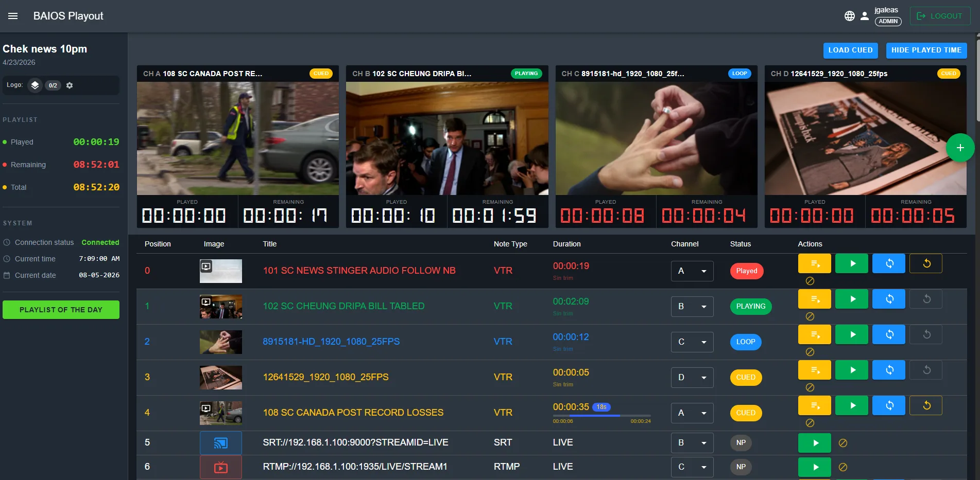Click the block icon under row 3 actions
Viewport: 980px width, 480px height.
[810, 387]
